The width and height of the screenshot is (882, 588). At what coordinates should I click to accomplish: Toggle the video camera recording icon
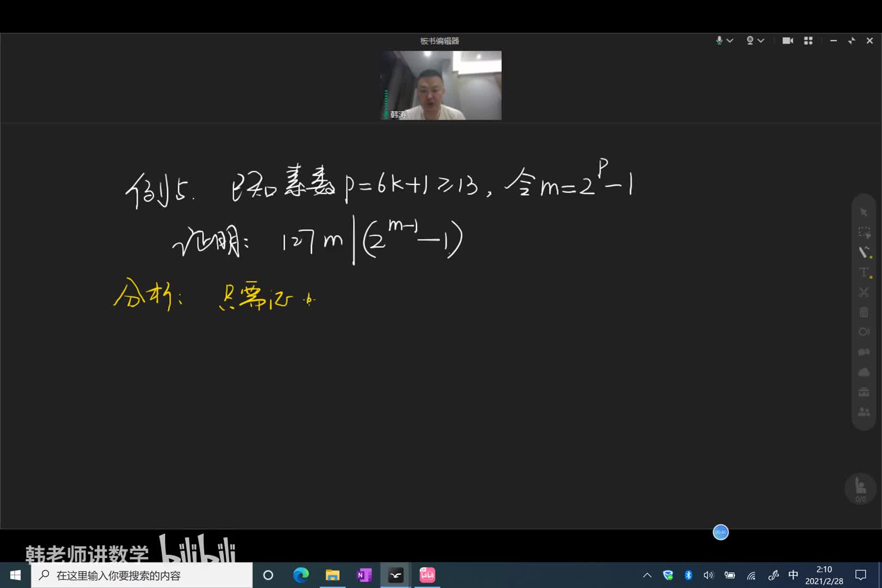787,41
